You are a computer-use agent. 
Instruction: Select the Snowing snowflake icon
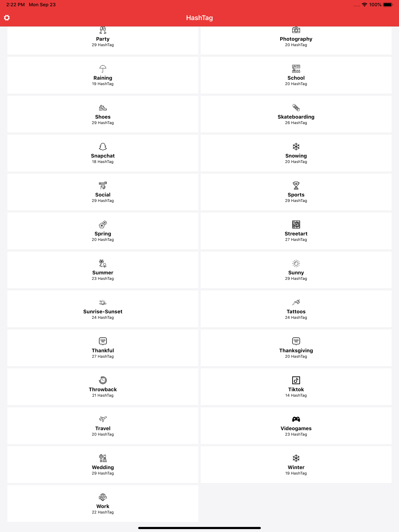296,146
